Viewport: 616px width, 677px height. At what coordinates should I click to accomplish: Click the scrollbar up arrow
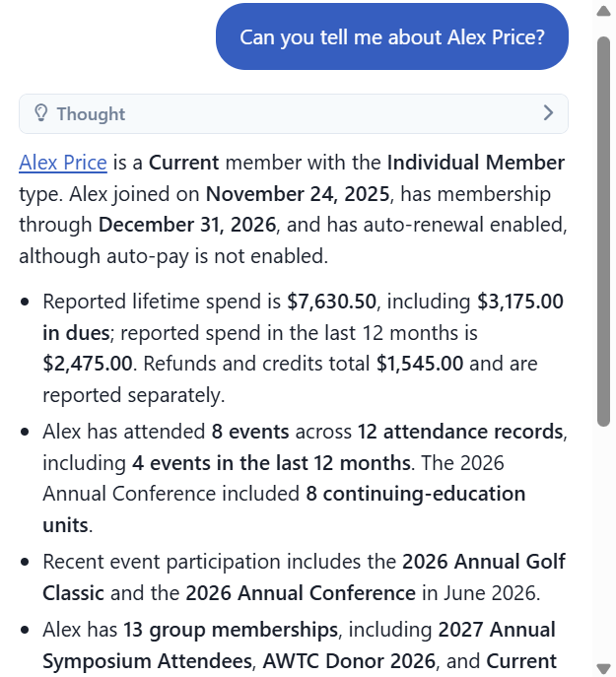603,11
